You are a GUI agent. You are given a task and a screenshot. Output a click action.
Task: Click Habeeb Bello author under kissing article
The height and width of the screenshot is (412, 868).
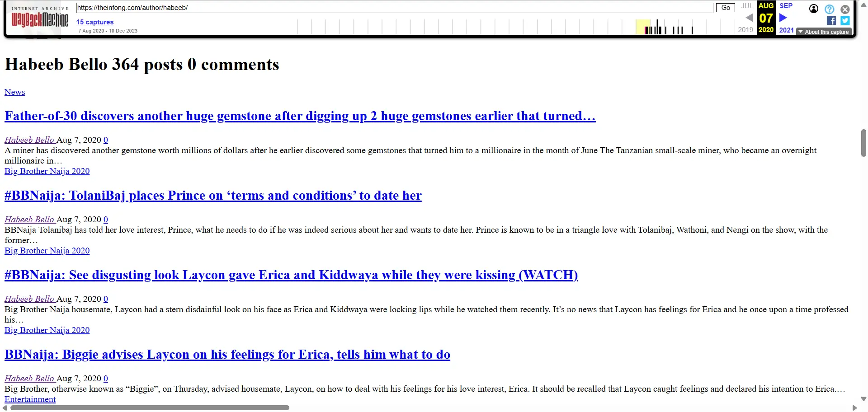(x=29, y=299)
